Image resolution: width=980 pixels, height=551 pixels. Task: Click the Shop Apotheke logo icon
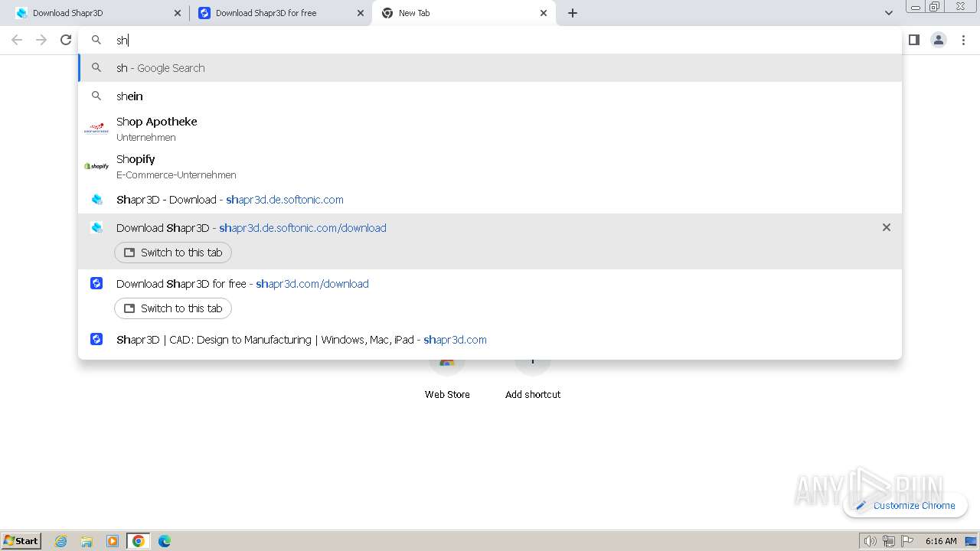(96, 129)
